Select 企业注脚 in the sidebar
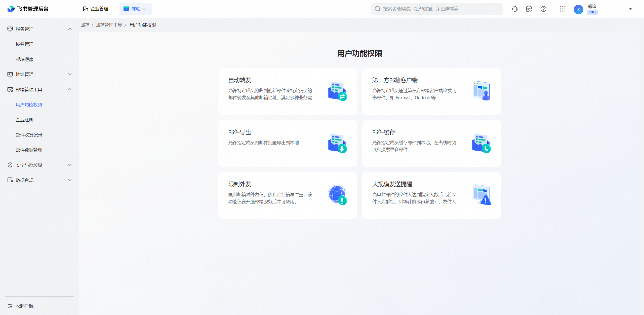 (25, 120)
